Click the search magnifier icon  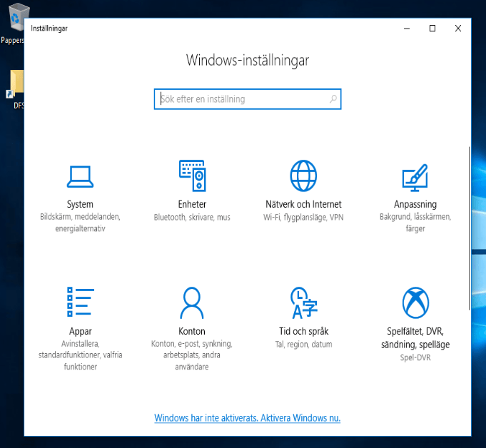(x=333, y=99)
